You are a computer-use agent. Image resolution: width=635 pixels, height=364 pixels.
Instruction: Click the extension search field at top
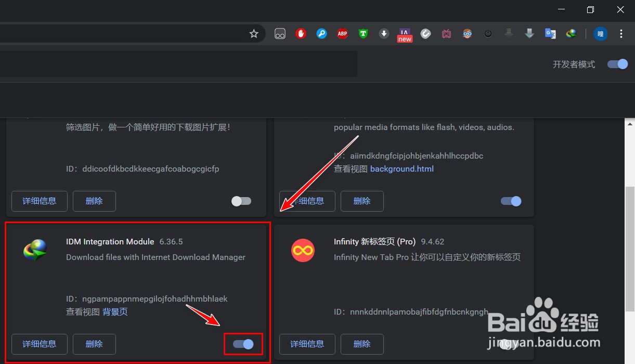click(178, 64)
